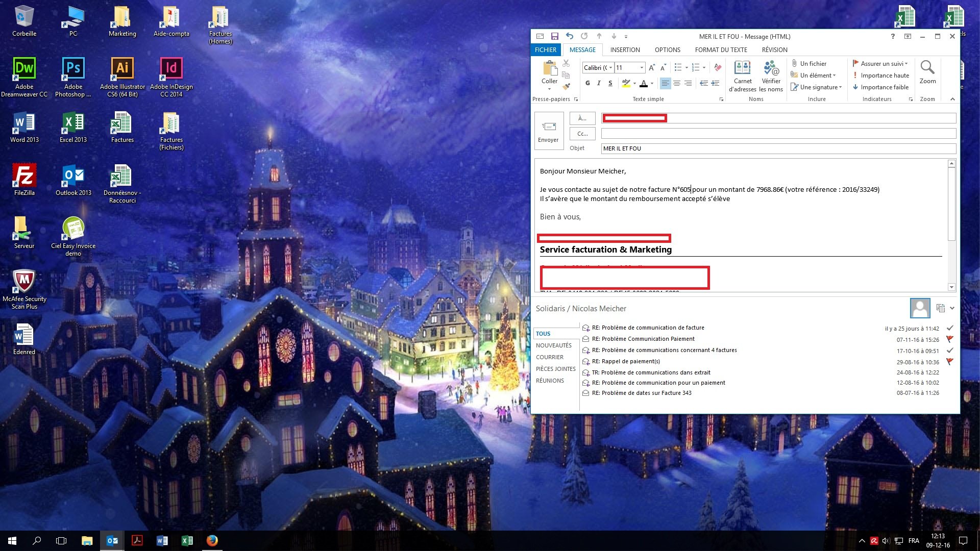Open the FORMAT DU TEXTE tab
980x551 pixels.
point(721,49)
